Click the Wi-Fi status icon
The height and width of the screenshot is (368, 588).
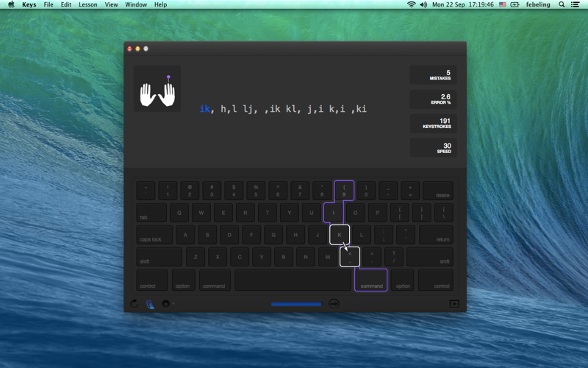tap(412, 4)
